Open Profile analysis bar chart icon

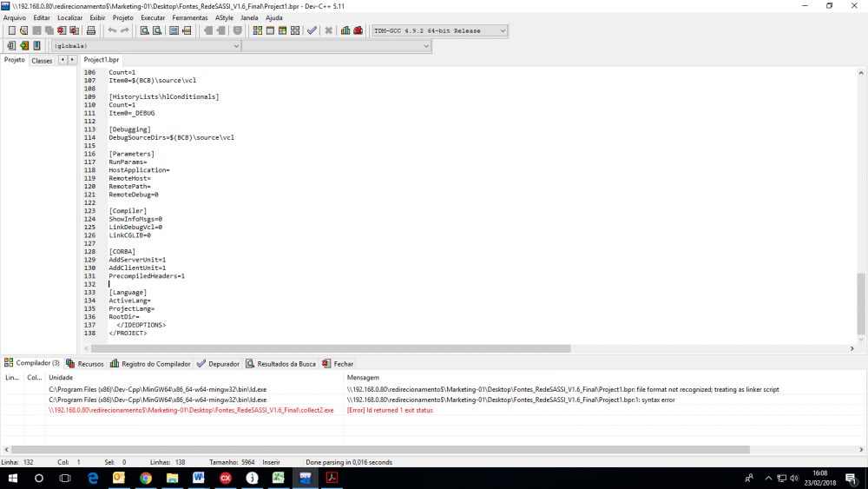pos(345,30)
